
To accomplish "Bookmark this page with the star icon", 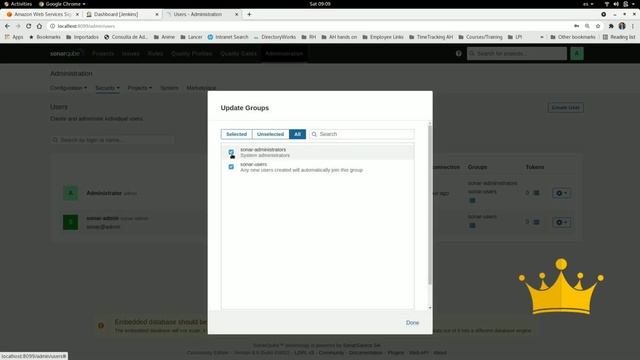I will (x=598, y=26).
